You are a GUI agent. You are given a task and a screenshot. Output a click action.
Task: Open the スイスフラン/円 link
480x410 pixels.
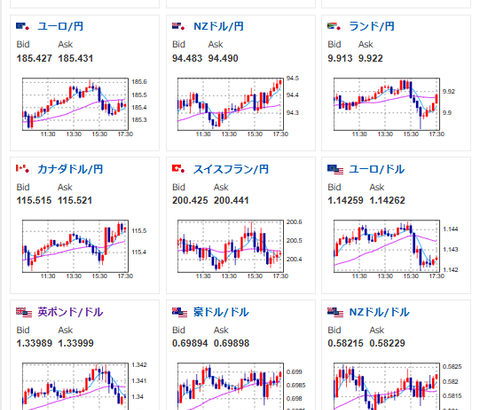point(231,169)
